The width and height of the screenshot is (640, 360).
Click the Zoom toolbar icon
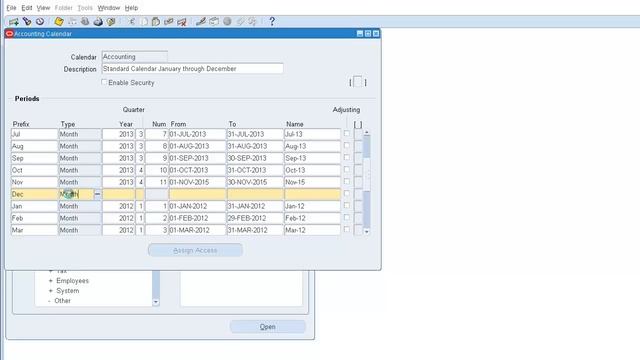click(214, 22)
